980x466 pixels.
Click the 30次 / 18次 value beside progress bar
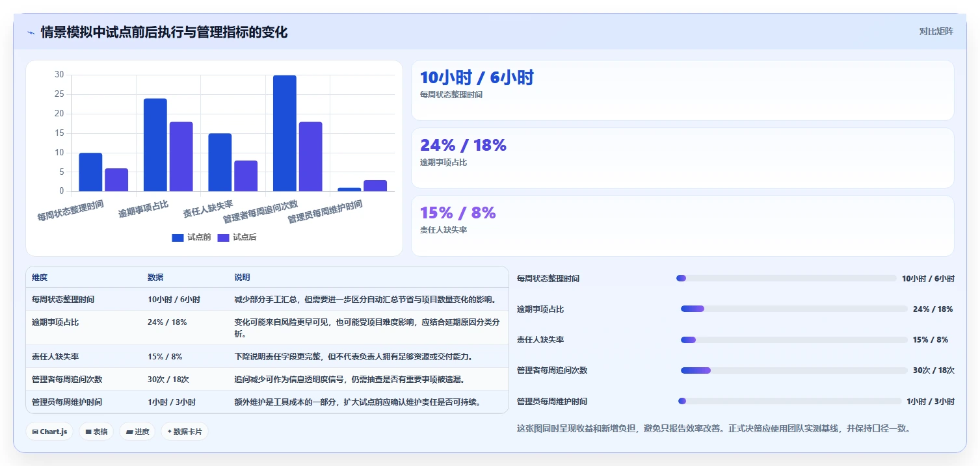(934, 370)
